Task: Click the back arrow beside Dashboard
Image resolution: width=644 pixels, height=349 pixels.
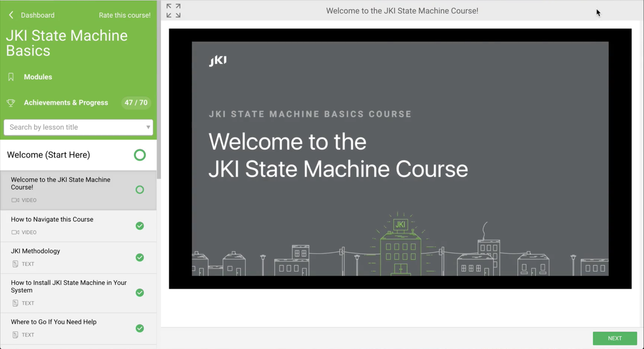Action: click(11, 15)
